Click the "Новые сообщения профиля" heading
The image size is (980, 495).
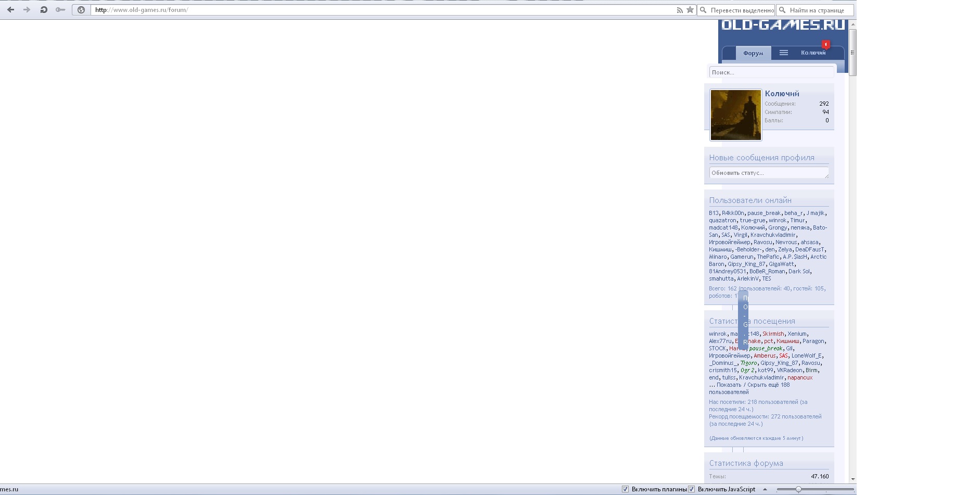[x=761, y=158]
